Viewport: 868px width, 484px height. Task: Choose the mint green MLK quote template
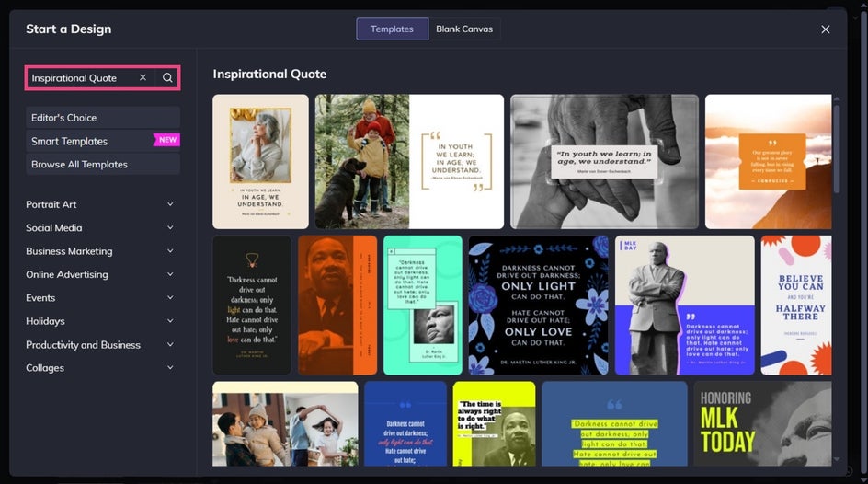423,305
